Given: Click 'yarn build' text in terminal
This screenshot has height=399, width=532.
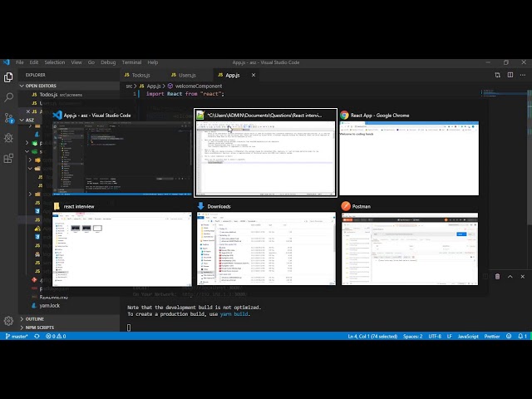Looking at the screenshot, I should point(234,314).
